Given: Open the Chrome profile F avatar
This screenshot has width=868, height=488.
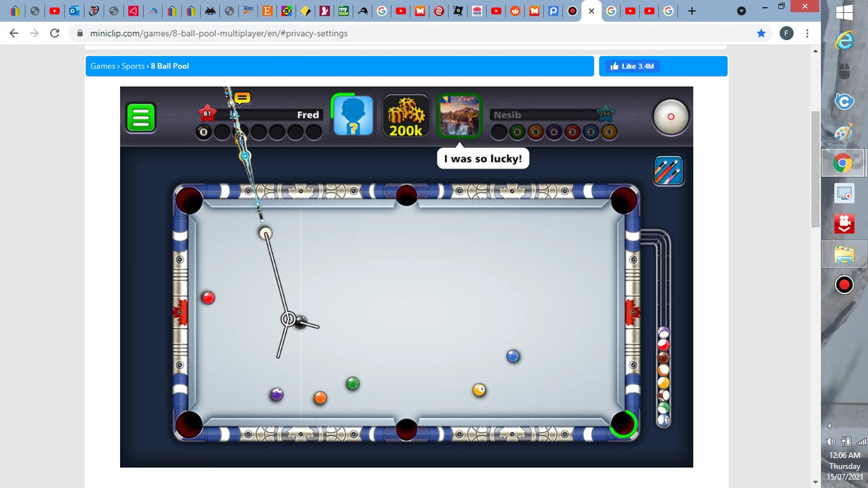Looking at the screenshot, I should pos(787,33).
